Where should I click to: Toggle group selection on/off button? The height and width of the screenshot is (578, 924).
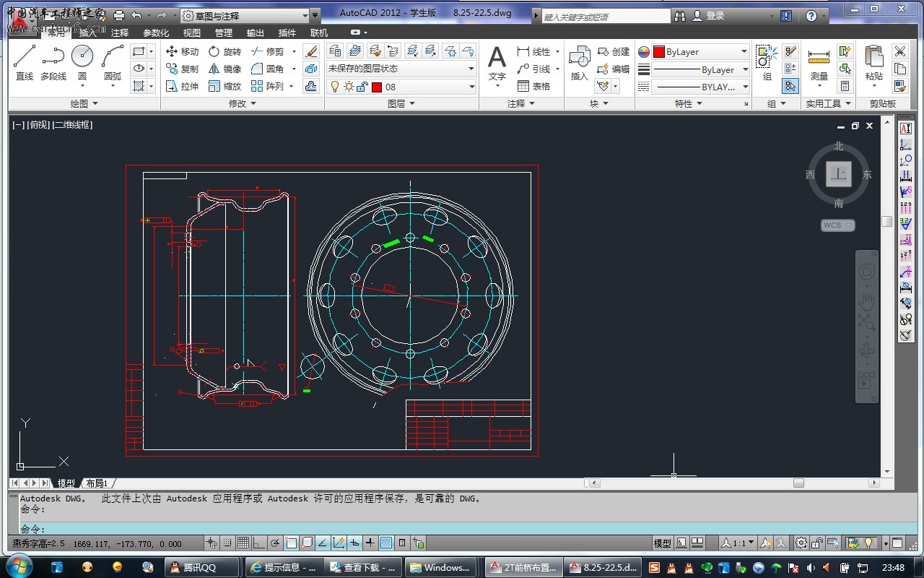point(790,86)
